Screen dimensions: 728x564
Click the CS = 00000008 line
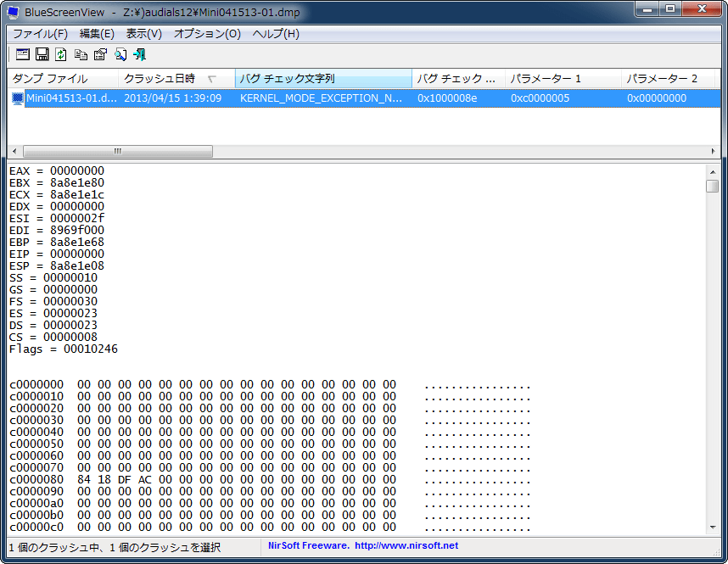tap(53, 338)
